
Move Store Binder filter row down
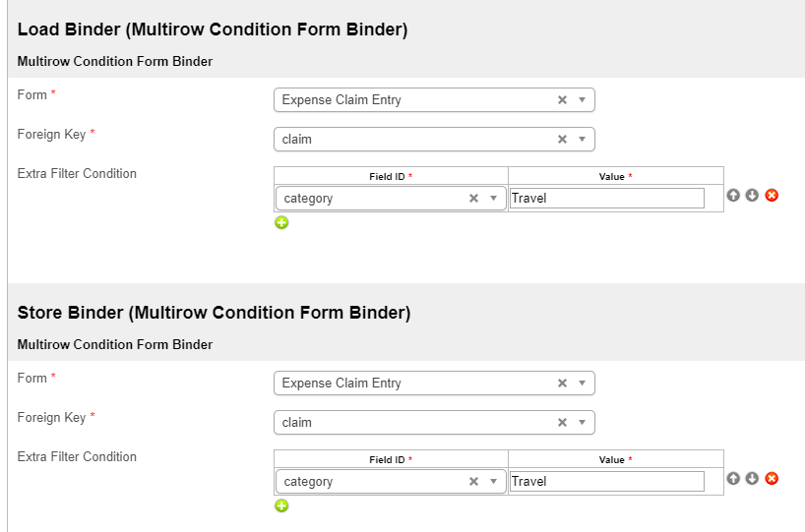752,479
